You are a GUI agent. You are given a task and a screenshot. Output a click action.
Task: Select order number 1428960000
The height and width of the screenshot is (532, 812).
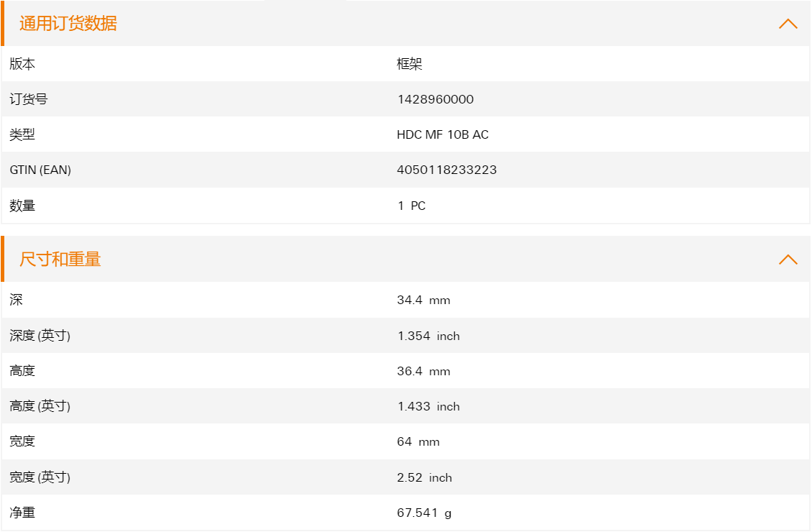pyautogui.click(x=435, y=99)
